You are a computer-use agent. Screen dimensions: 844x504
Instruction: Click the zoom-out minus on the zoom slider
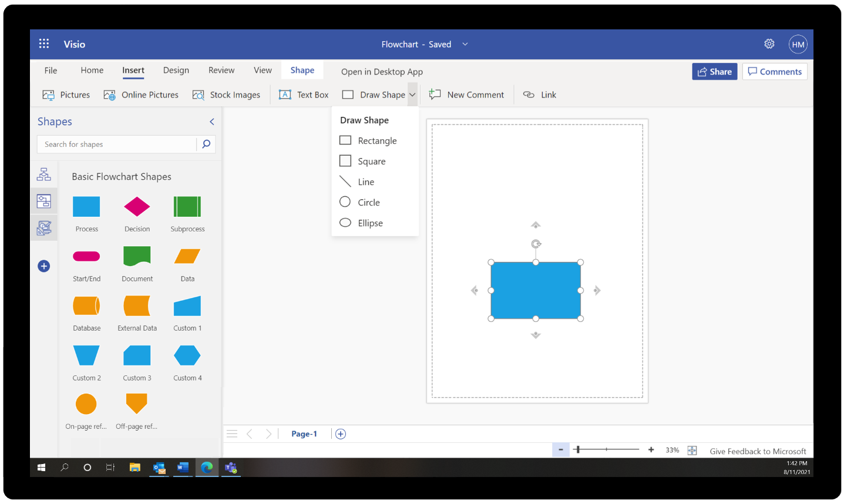[x=560, y=449]
